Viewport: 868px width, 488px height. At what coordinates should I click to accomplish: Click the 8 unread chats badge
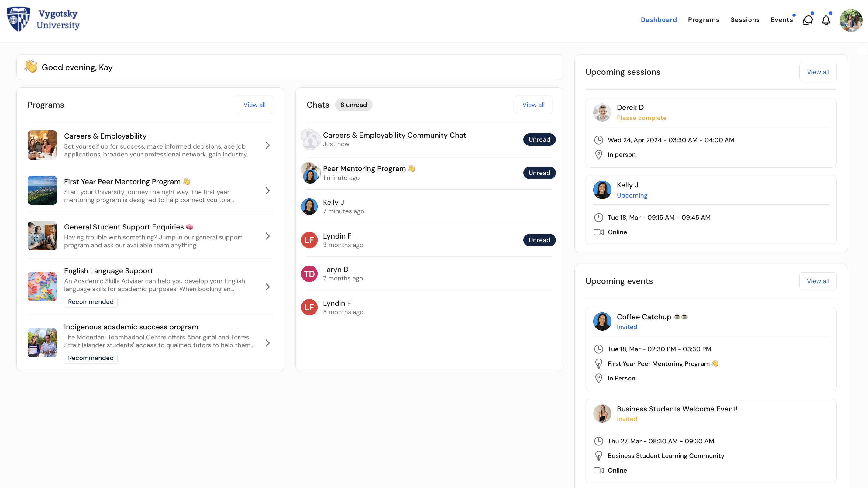coord(353,105)
